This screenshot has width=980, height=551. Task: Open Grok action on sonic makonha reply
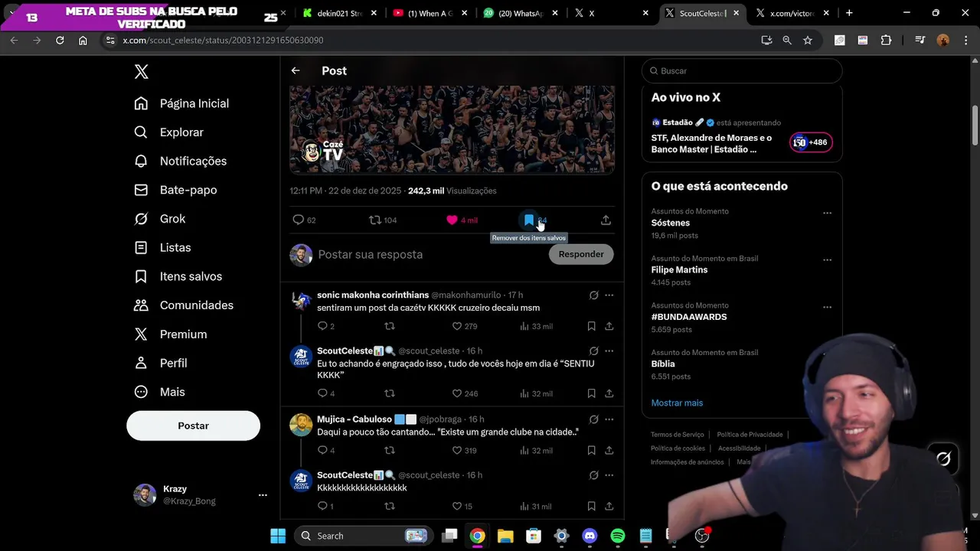tap(593, 295)
